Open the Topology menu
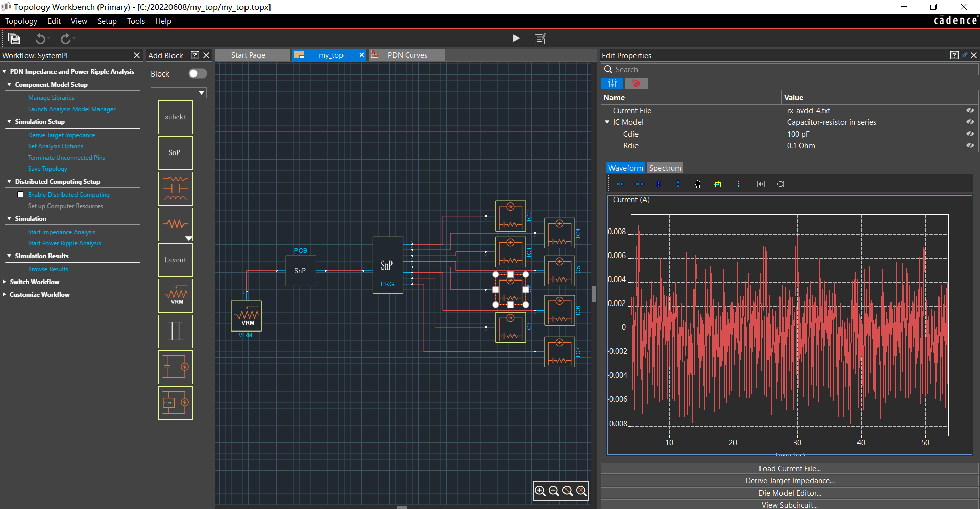980x509 pixels. coord(21,21)
